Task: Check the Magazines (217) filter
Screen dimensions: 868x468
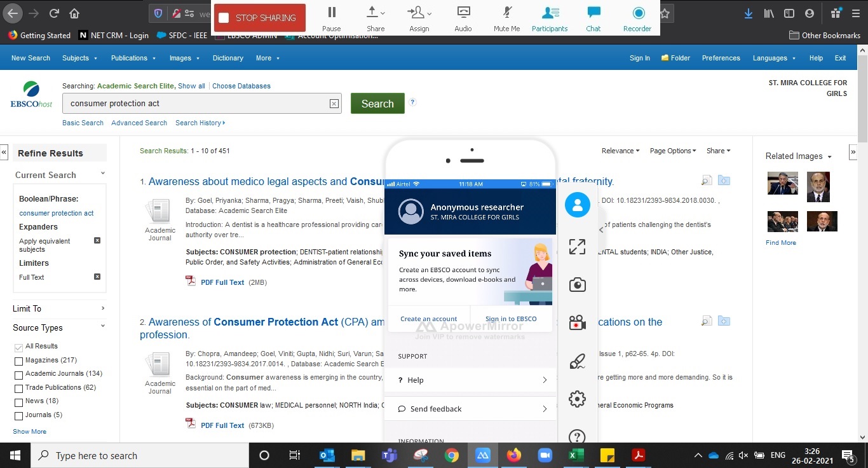Action: click(19, 361)
